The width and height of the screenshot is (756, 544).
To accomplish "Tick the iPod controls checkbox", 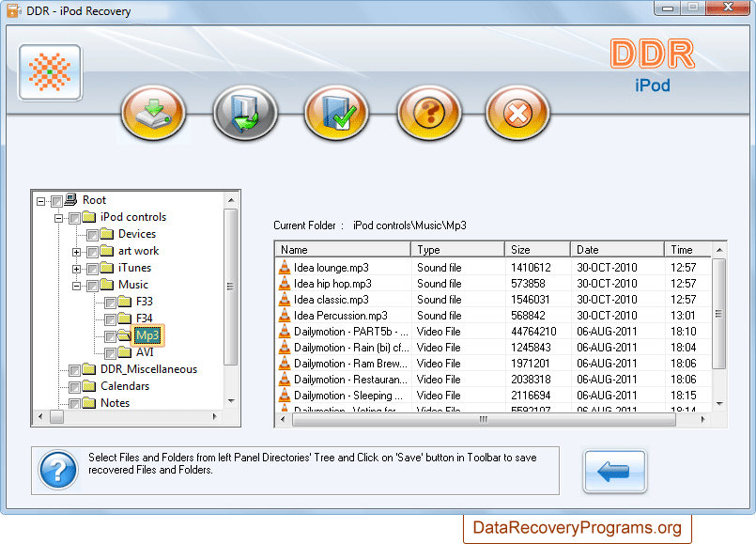I will point(74,219).
